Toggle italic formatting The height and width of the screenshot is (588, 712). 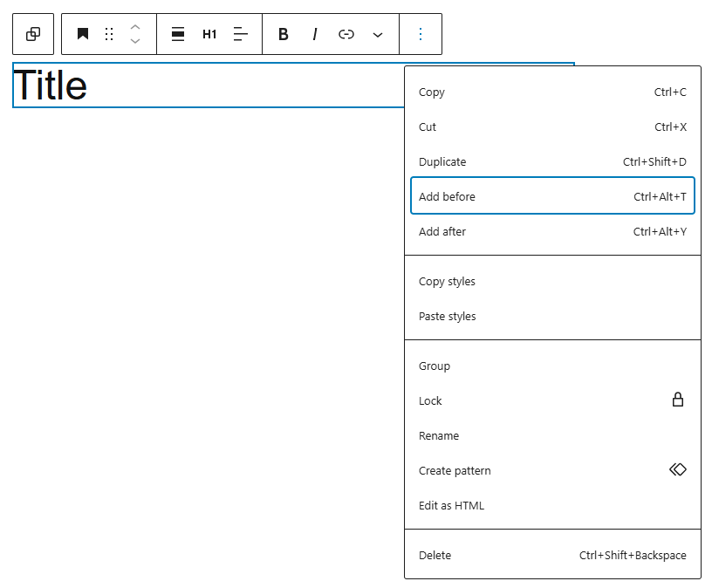tap(315, 34)
